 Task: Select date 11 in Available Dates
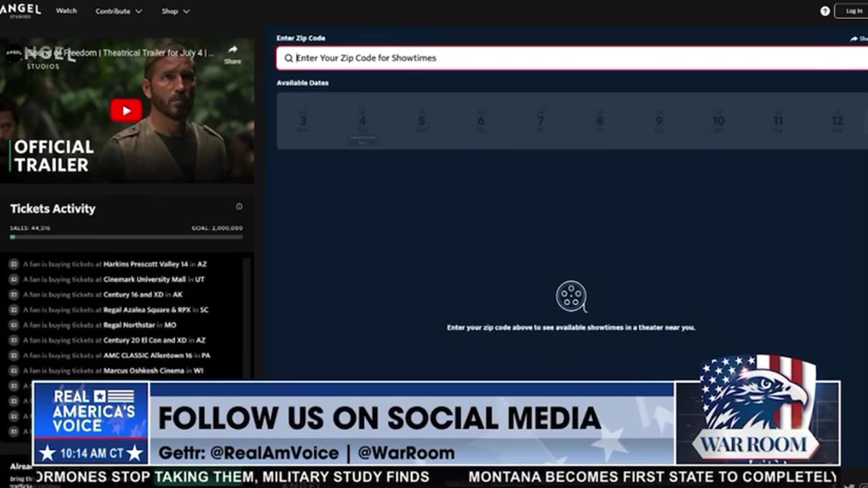pyautogui.click(x=778, y=121)
